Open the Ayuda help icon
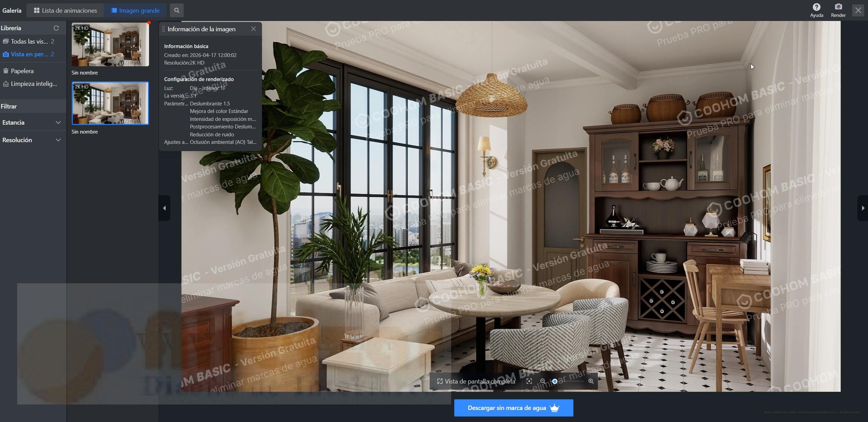This screenshot has width=868, height=422. pyautogui.click(x=816, y=7)
